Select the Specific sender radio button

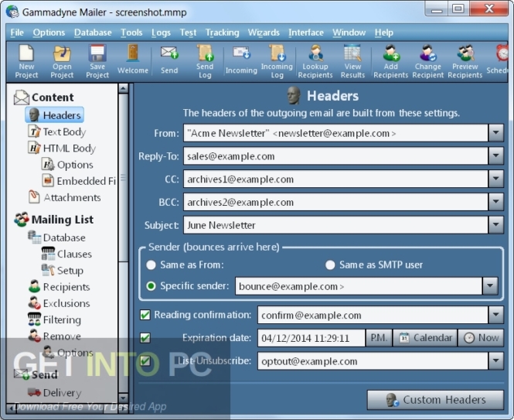tap(151, 286)
